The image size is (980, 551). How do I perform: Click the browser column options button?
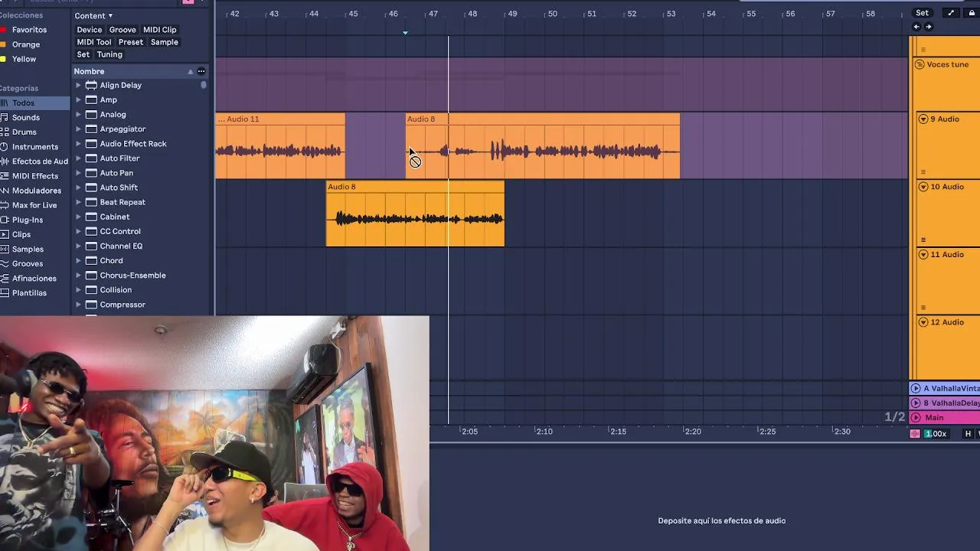pyautogui.click(x=201, y=71)
